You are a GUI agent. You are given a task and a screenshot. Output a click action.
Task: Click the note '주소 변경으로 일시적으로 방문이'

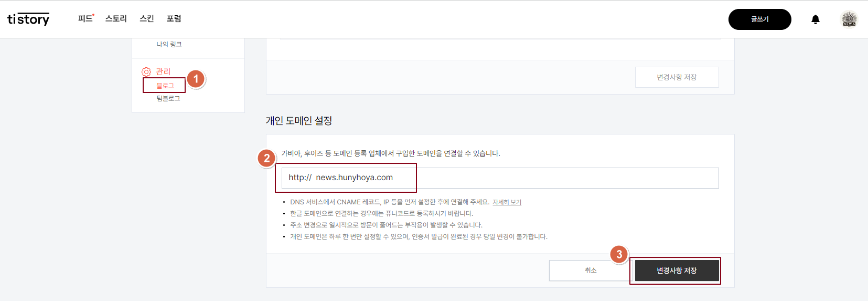tap(387, 225)
